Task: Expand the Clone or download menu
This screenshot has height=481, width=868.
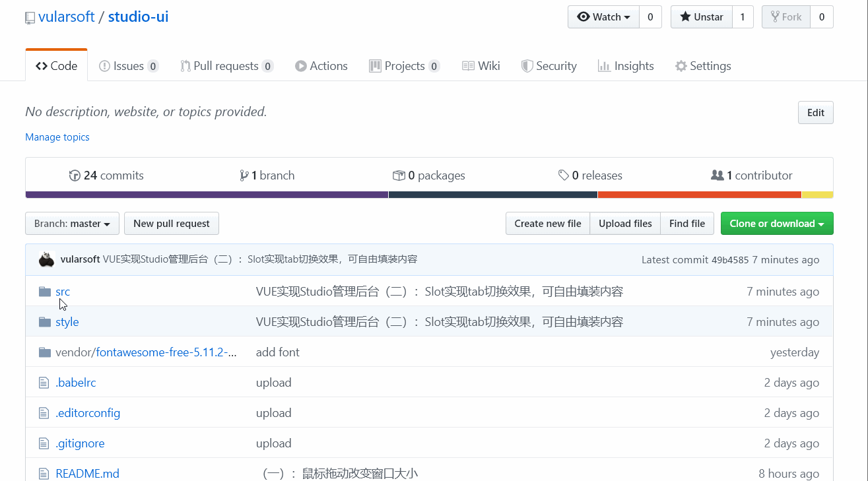Action: click(777, 224)
